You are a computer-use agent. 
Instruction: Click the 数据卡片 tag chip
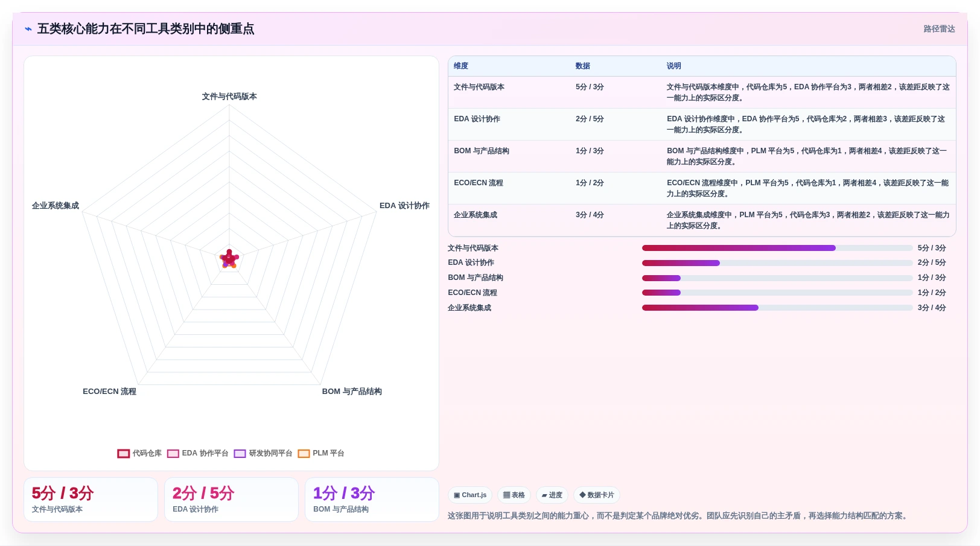pos(597,495)
